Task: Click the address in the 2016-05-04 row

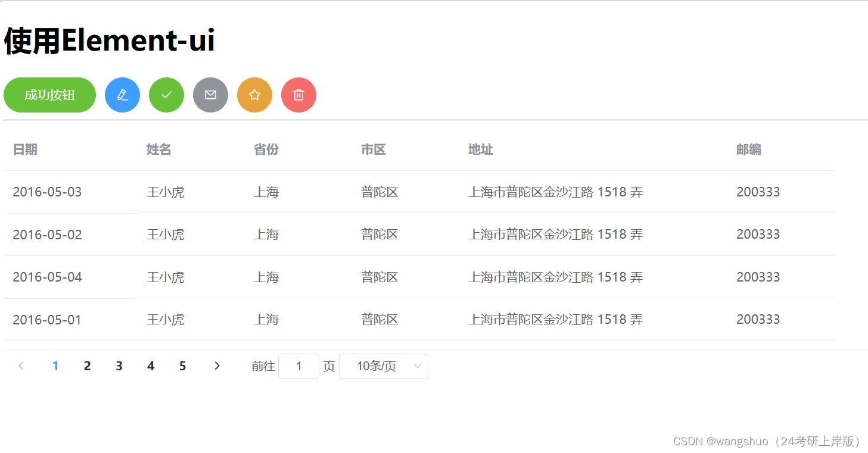Action: click(556, 277)
